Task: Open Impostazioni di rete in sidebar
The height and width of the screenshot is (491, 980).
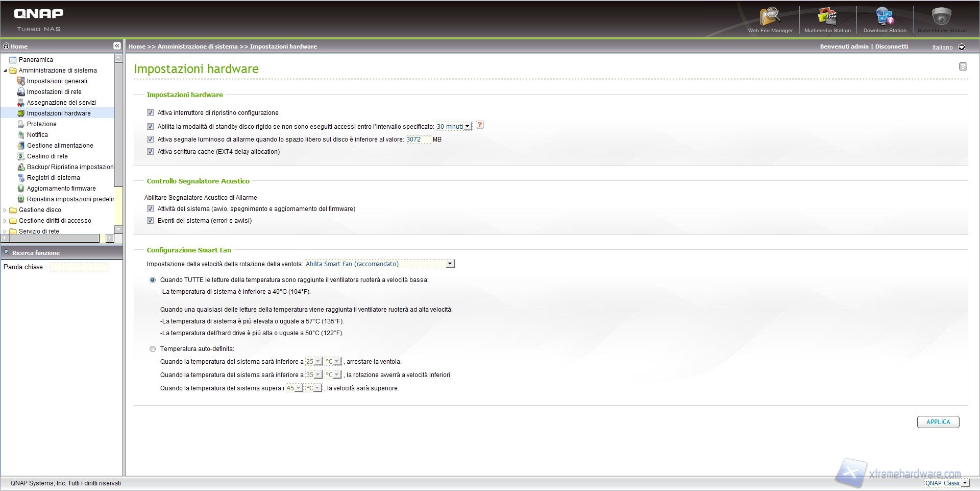Action: (54, 92)
